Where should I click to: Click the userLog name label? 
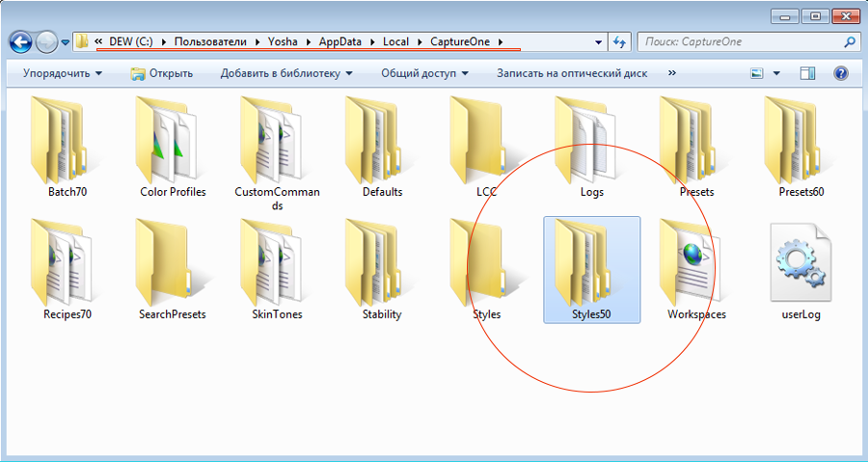pos(801,314)
